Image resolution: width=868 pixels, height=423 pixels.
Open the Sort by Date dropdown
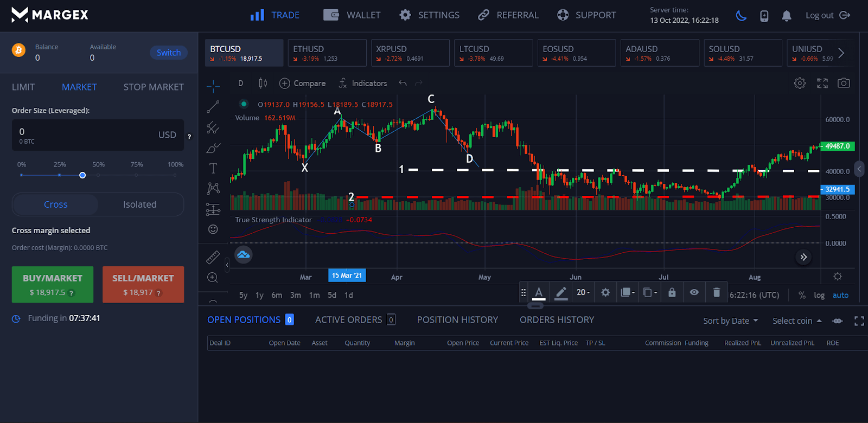click(x=731, y=321)
